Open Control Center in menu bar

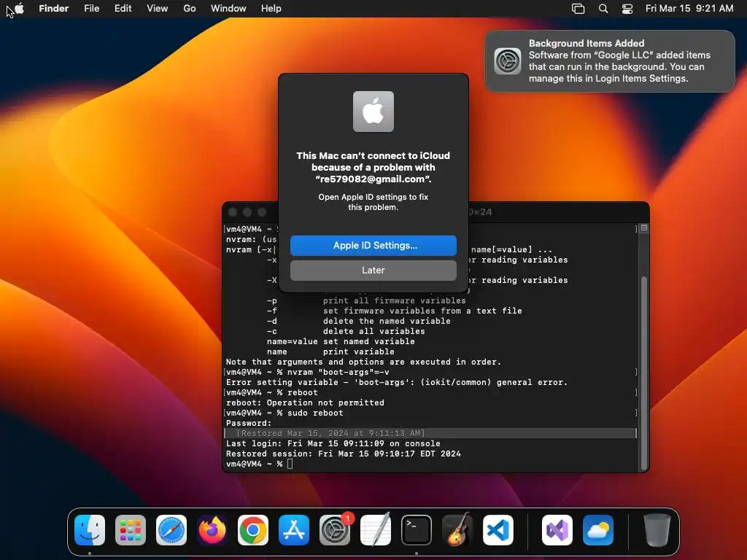627,9
